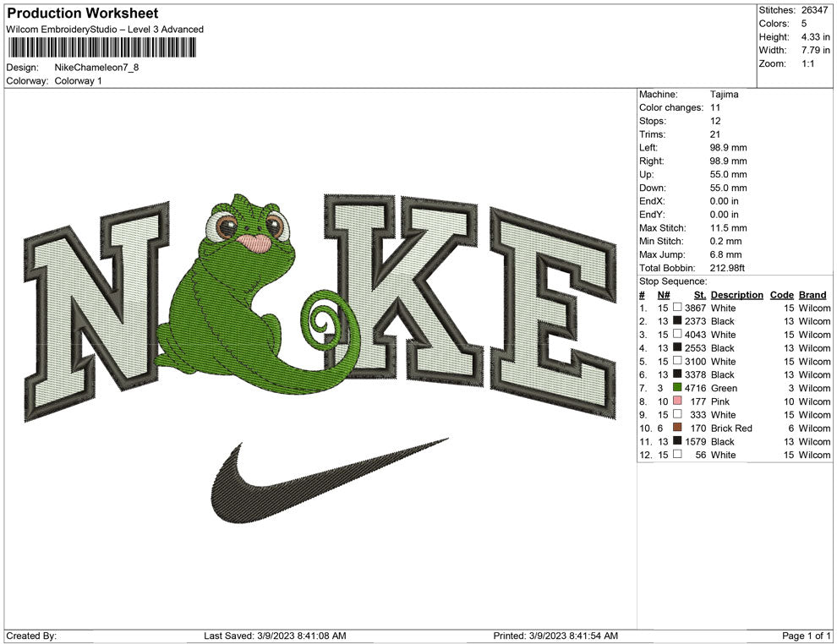Screen dimensions: 837x644
Task: Click the 'Green' description in stop 7
Action: [x=724, y=388]
